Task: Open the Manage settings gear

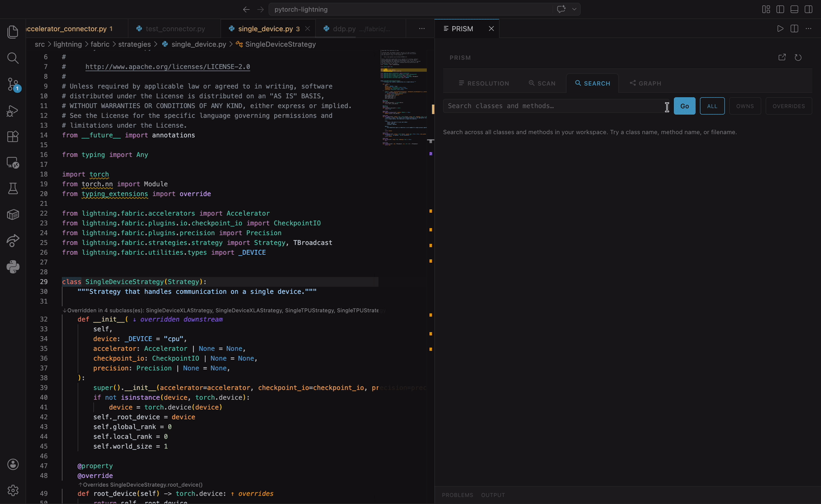Action: 13,490
